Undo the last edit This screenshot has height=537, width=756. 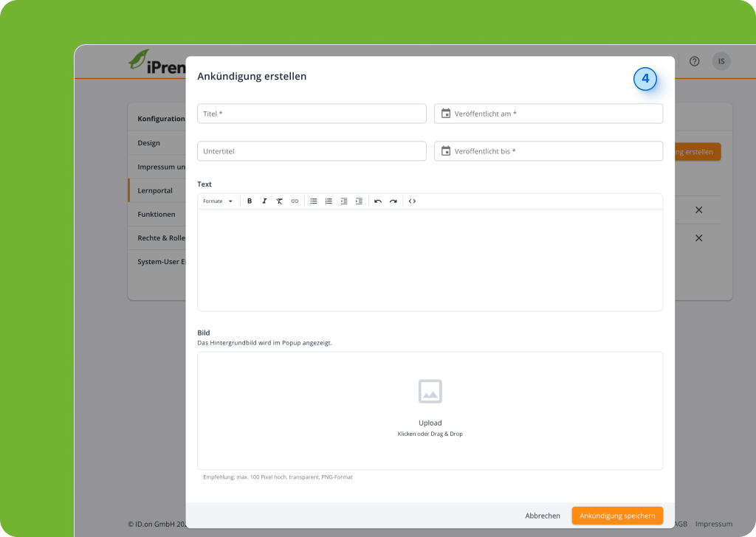pos(378,201)
